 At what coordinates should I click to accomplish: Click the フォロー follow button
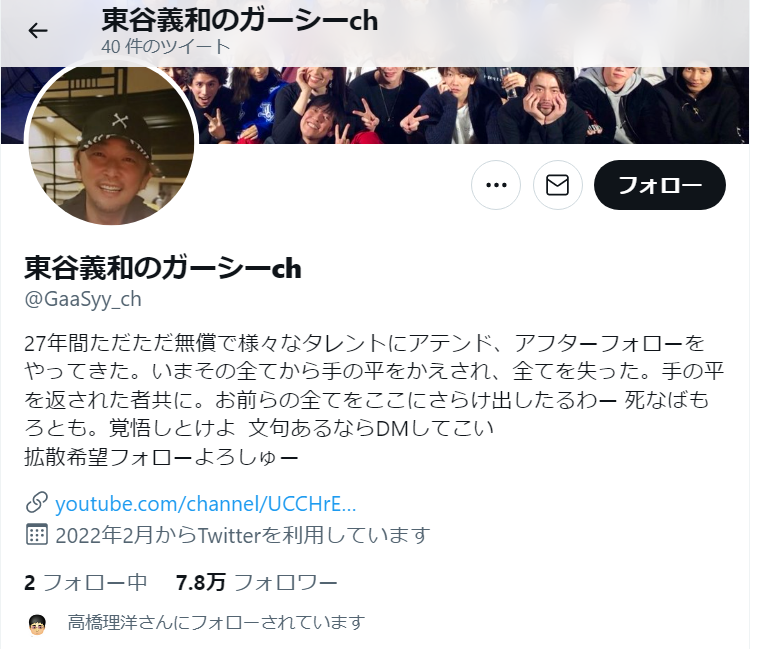tap(660, 185)
